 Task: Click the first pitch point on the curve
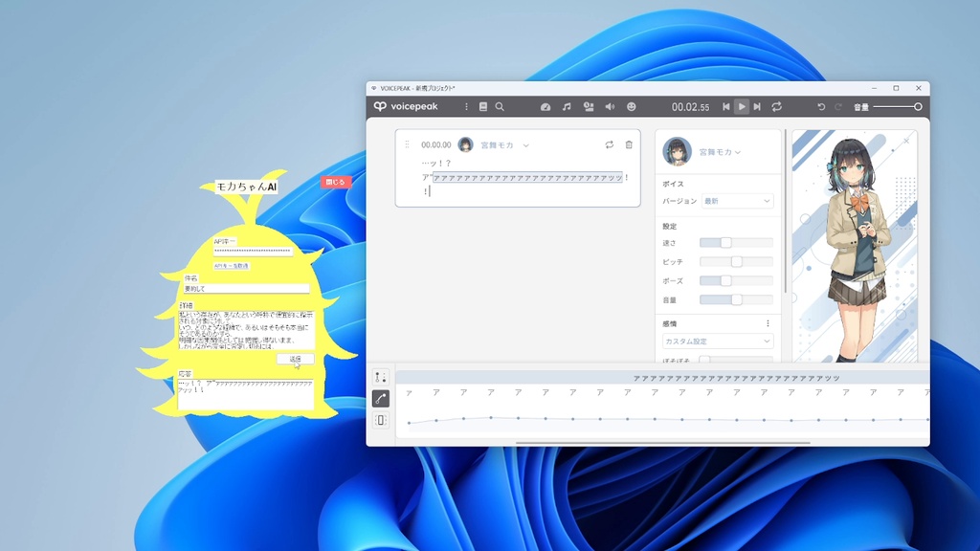click(x=410, y=423)
